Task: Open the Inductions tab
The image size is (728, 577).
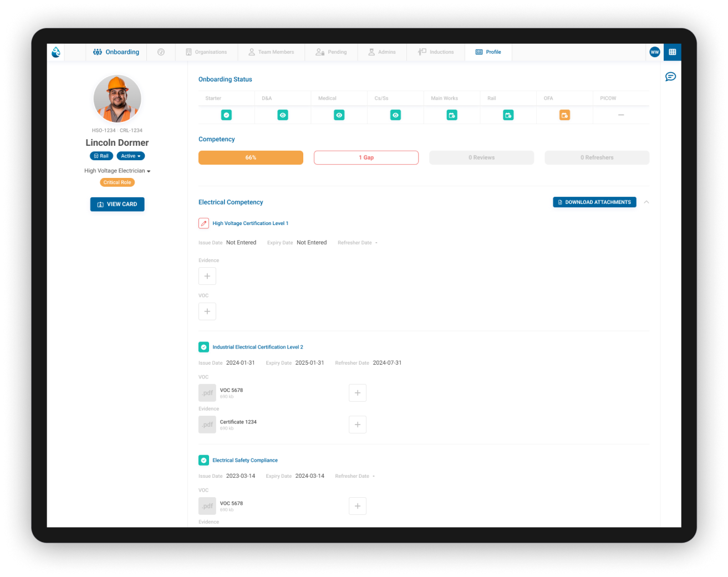Action: [436, 52]
